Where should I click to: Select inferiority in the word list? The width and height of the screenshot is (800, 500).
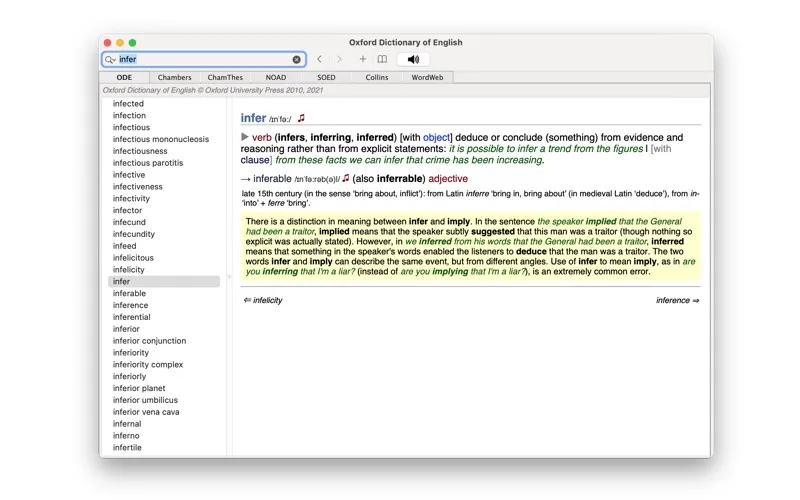coord(131,353)
